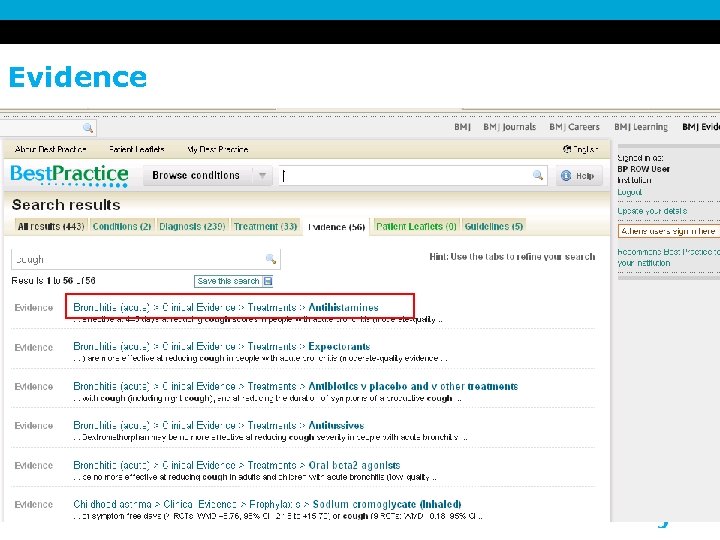720x540 pixels.
Task: Click the BMJ link in the top bar
Action: [462, 127]
